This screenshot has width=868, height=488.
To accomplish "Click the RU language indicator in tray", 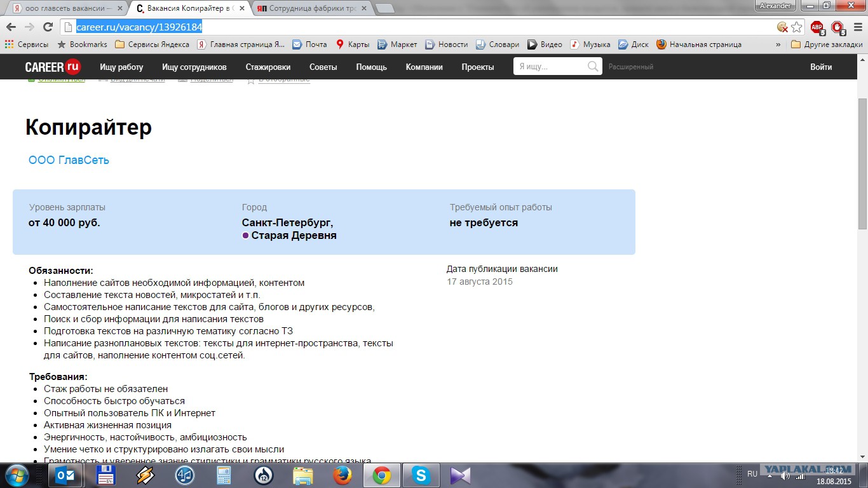I will click(x=752, y=474).
